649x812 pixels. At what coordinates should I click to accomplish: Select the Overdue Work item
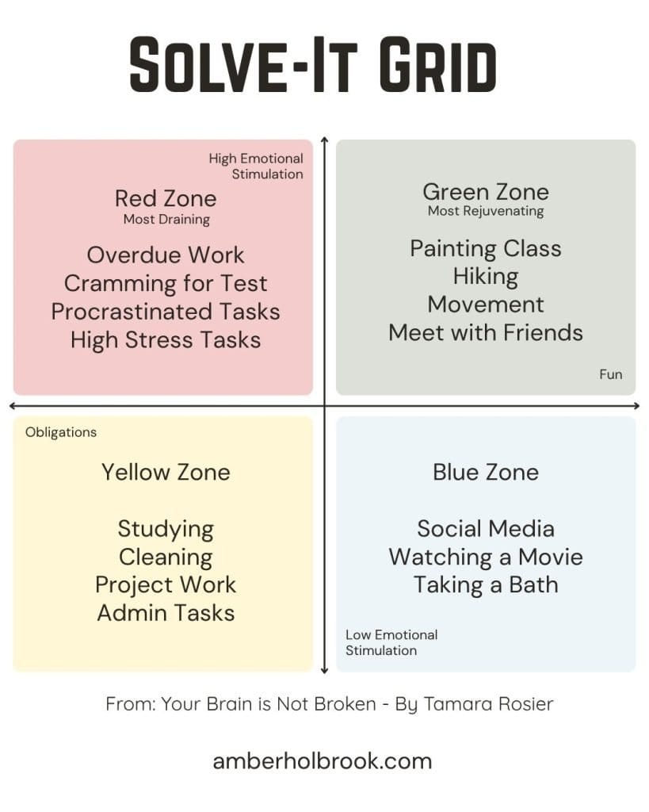click(166, 255)
